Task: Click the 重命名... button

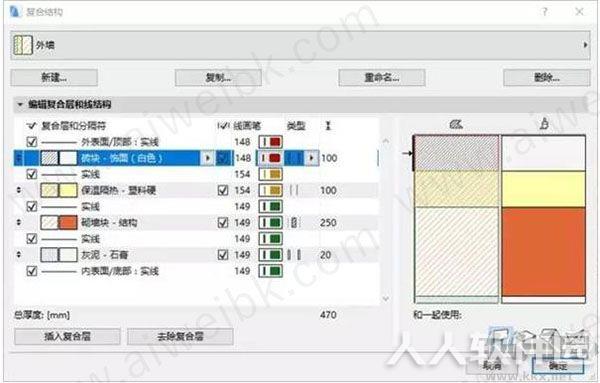Action: [382, 78]
